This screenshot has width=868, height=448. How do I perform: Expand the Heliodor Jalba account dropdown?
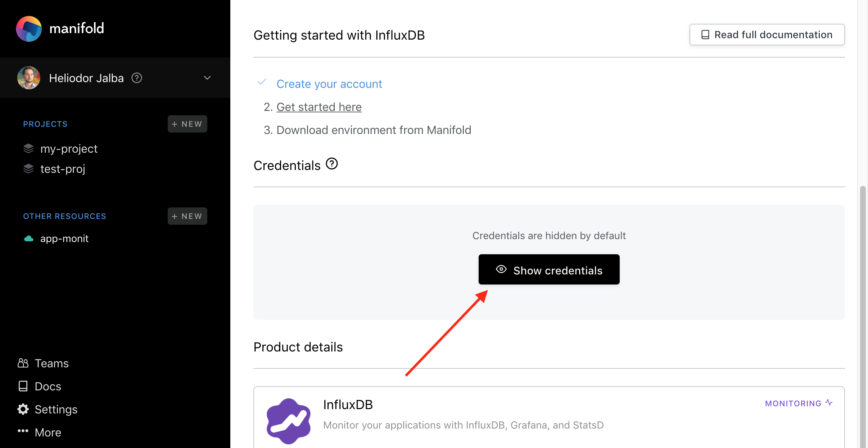click(x=207, y=78)
